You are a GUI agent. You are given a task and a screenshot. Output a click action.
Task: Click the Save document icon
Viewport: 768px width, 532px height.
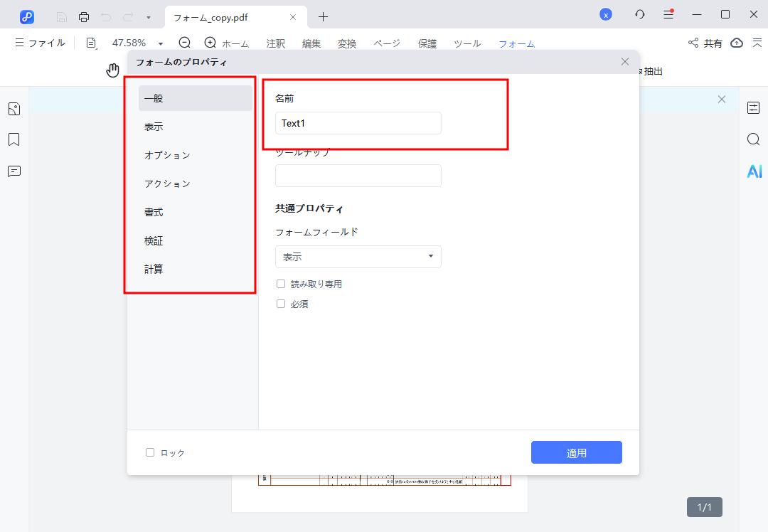click(x=63, y=16)
